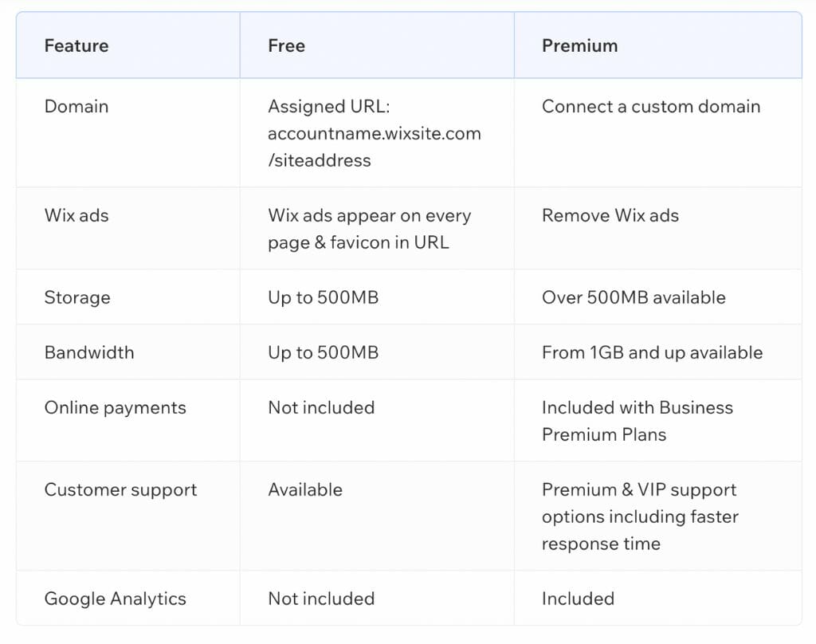Click the Free column header
Image resolution: width=816 pixels, height=644 pixels.
click(x=286, y=45)
